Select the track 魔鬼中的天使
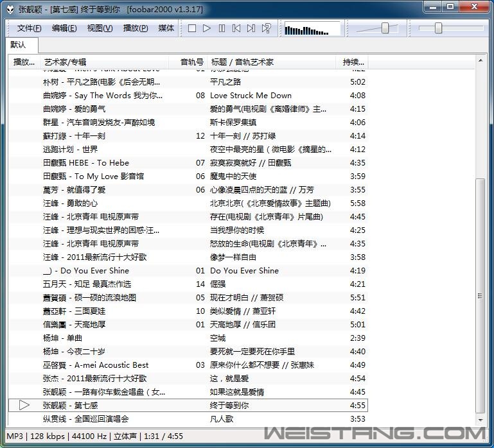This screenshot has height=448, width=494. 188,177
